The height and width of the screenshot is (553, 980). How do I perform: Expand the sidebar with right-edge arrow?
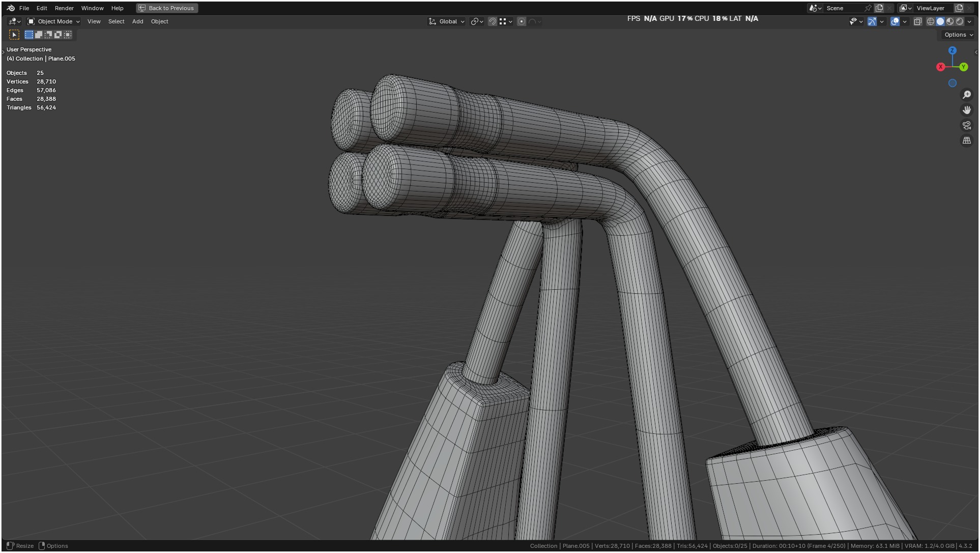pos(976,52)
